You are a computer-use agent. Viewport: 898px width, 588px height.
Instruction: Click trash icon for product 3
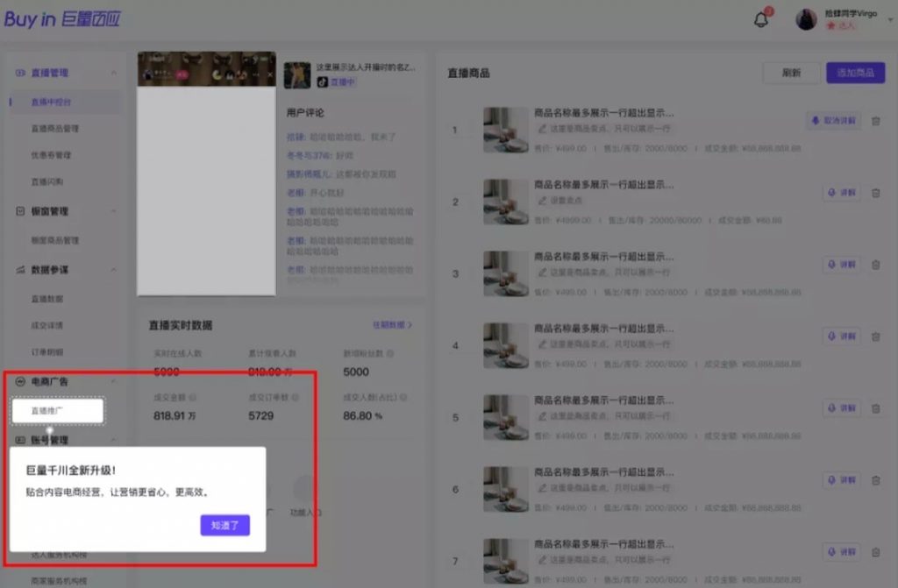pos(875,265)
